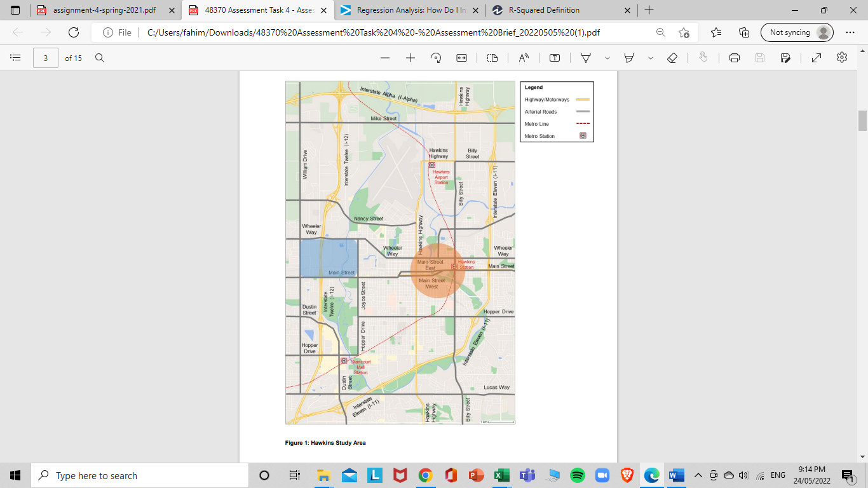Open PDF toolbar settings gear
This screenshot has height=488, width=868.
pyautogui.click(x=842, y=58)
